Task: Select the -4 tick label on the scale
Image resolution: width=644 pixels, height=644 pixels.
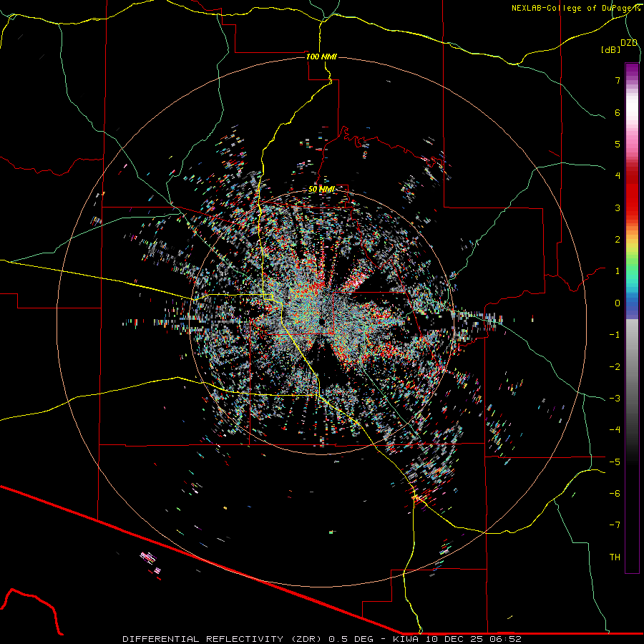Action: (615, 430)
